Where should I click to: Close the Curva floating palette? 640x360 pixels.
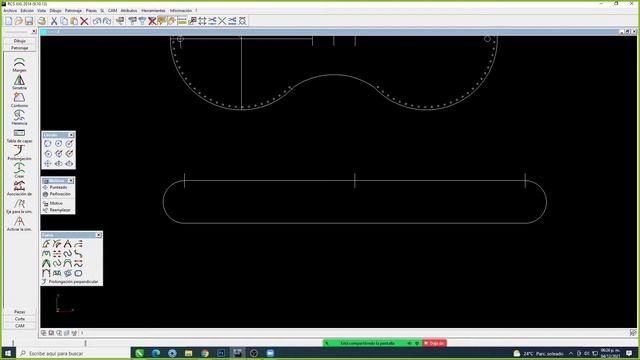coord(98,235)
